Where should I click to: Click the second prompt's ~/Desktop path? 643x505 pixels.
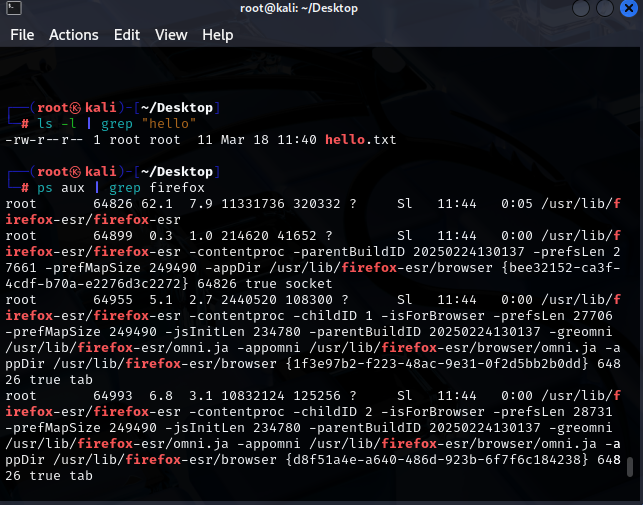177,172
